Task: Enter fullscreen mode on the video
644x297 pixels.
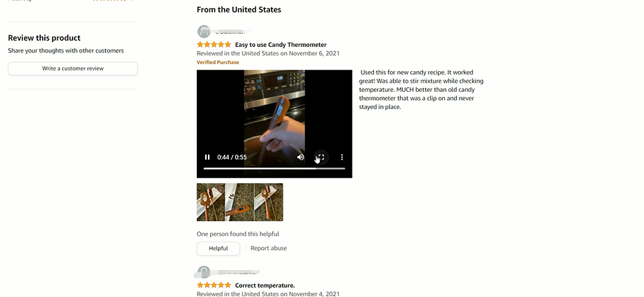Action: click(x=321, y=157)
